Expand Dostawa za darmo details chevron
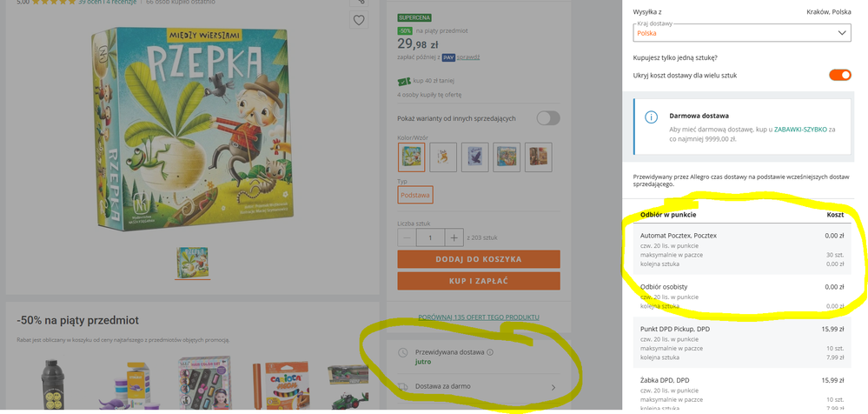868x414 pixels. point(553,387)
